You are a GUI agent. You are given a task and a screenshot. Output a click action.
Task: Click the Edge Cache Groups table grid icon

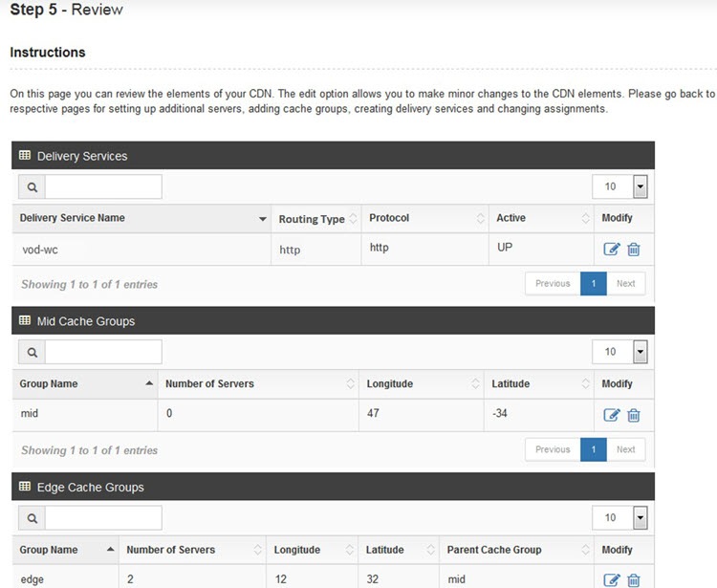[x=25, y=487]
